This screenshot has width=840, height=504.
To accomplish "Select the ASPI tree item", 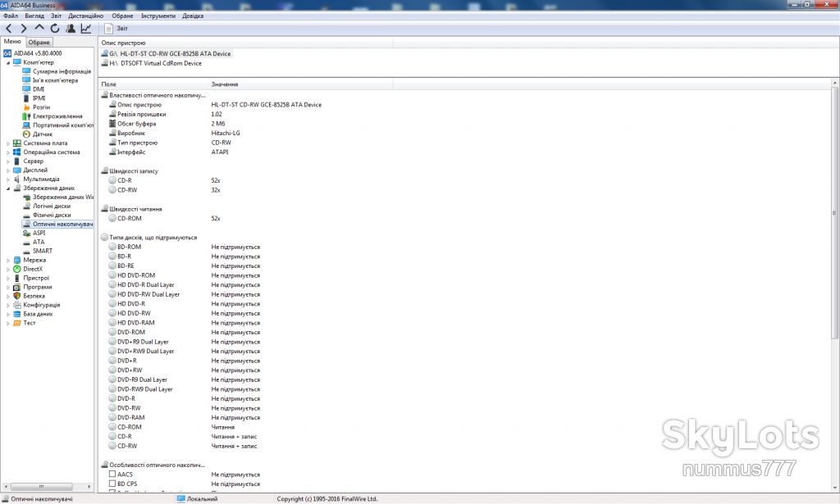I will (x=34, y=233).
